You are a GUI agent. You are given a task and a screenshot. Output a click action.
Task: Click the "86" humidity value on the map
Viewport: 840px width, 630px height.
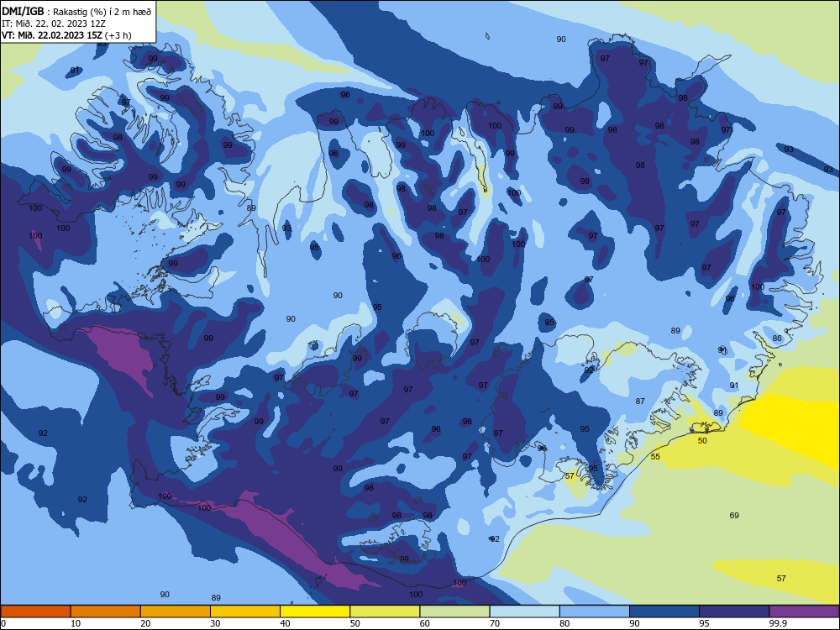point(777,338)
